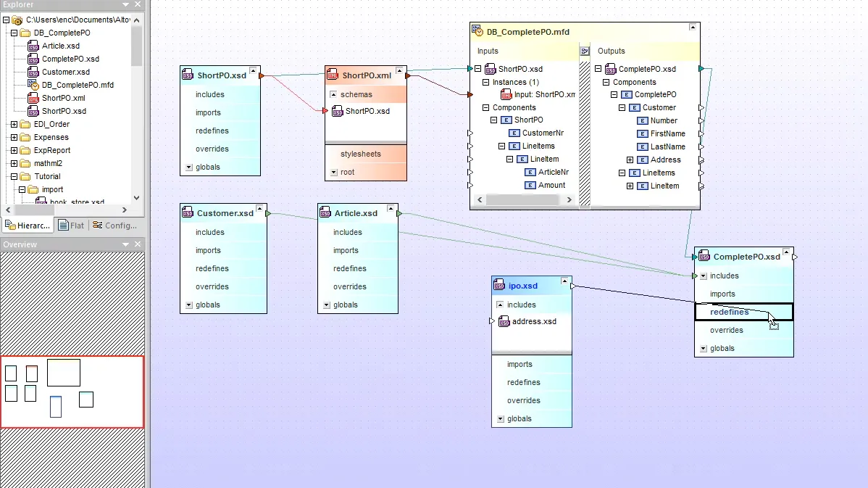Collapse the schemas section of ShortPO.xml

[333, 95]
